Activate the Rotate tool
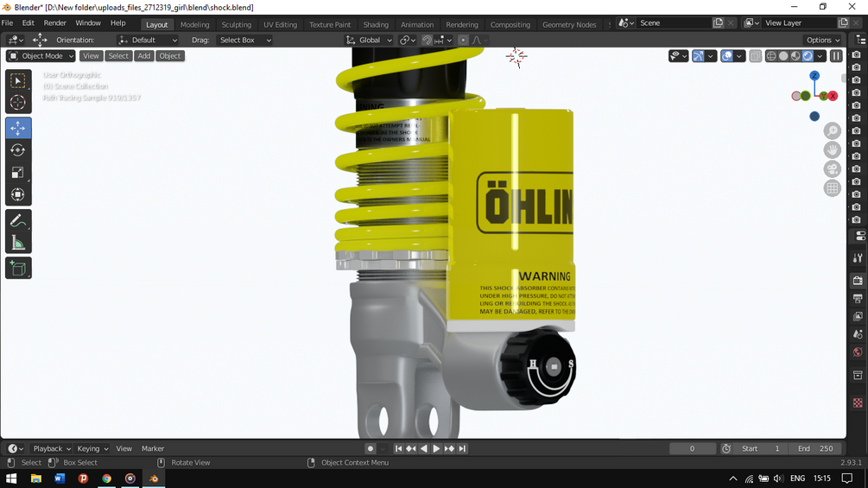Viewport: 868px width, 488px height. coord(18,150)
